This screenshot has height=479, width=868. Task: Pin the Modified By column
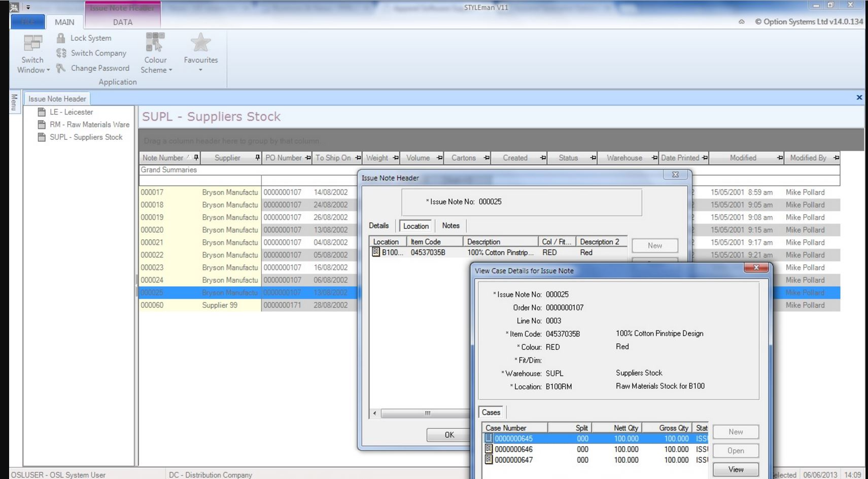click(x=836, y=158)
